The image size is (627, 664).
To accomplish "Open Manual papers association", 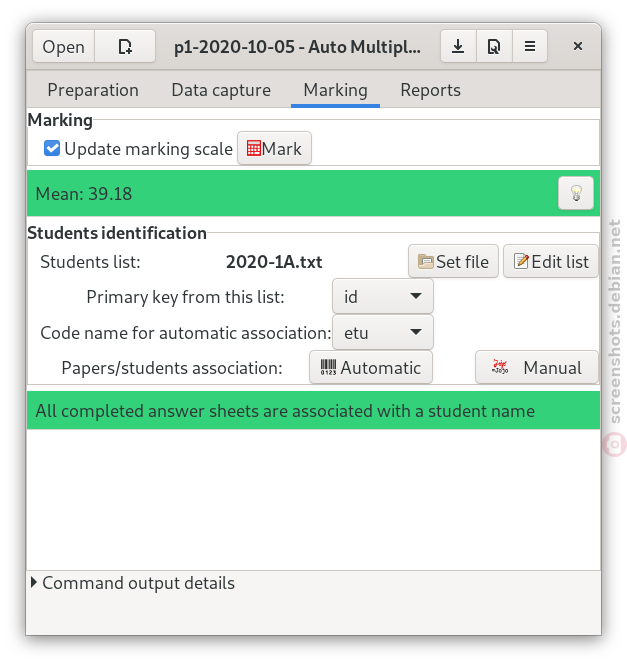I will pos(537,368).
